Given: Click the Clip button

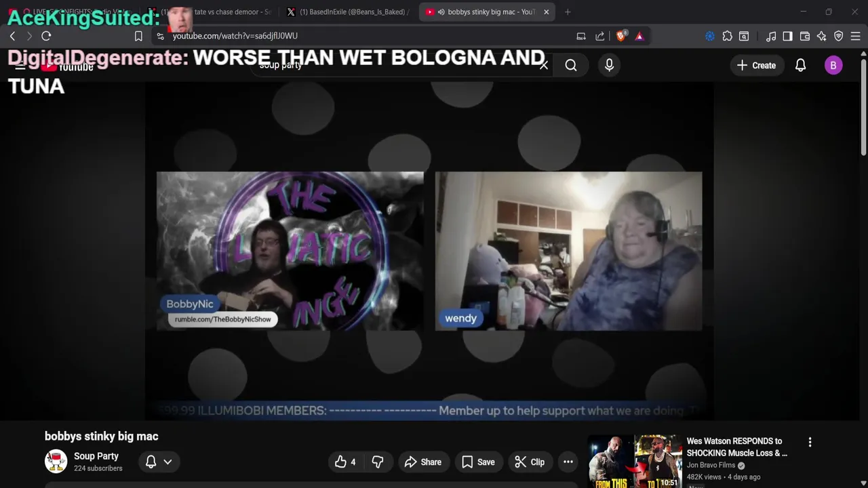Looking at the screenshot, I should 530,462.
